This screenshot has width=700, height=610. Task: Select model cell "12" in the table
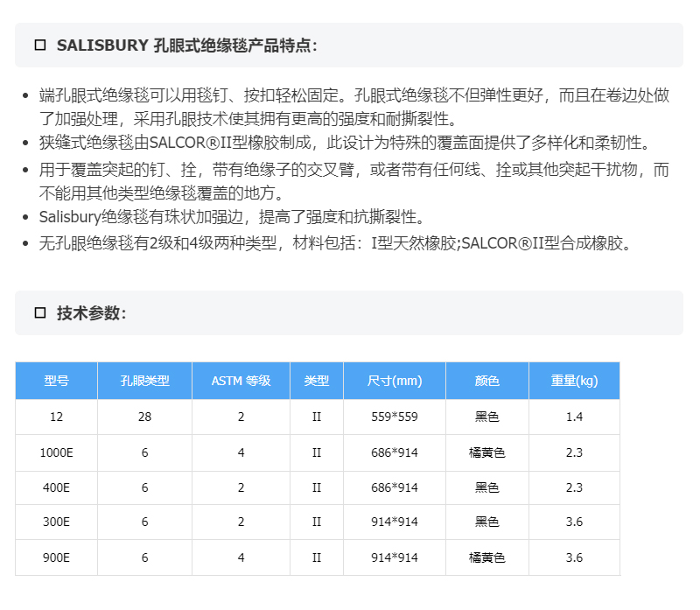(56, 417)
